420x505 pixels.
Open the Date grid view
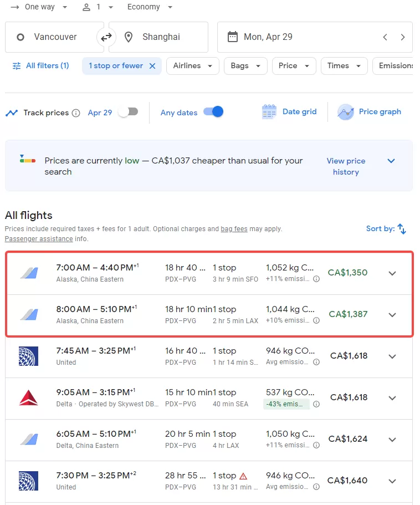coord(289,112)
